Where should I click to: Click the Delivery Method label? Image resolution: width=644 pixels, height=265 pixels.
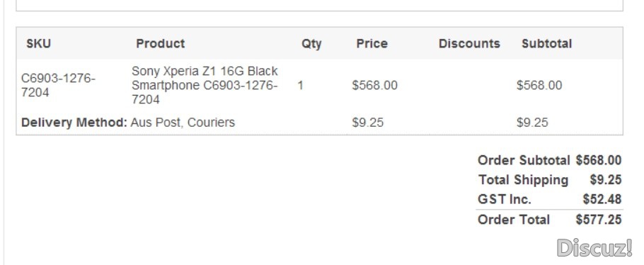point(74,123)
